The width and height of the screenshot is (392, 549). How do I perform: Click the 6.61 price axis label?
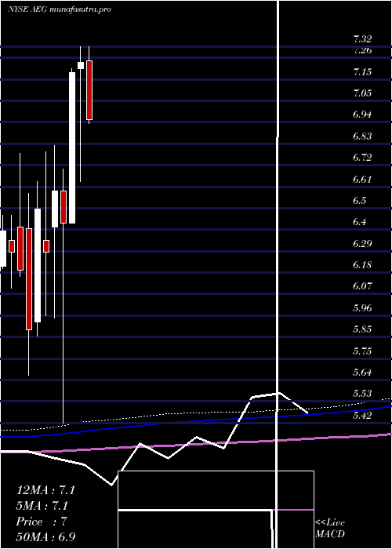pyautogui.click(x=362, y=180)
